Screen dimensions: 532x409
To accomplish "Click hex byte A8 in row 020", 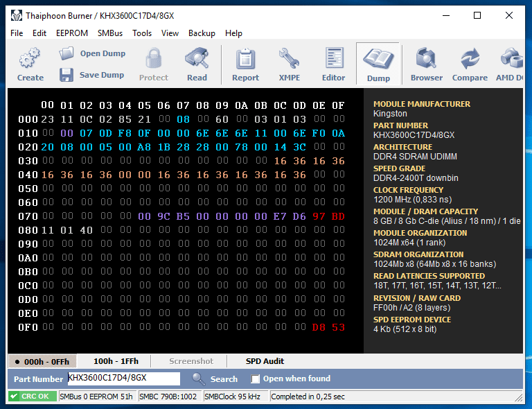I will (144, 147).
